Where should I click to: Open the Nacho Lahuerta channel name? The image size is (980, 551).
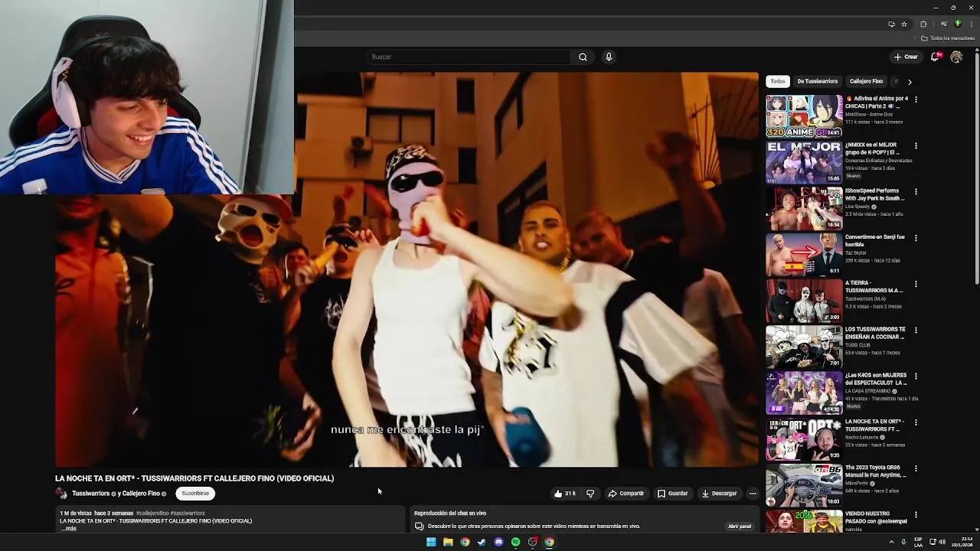(862, 437)
